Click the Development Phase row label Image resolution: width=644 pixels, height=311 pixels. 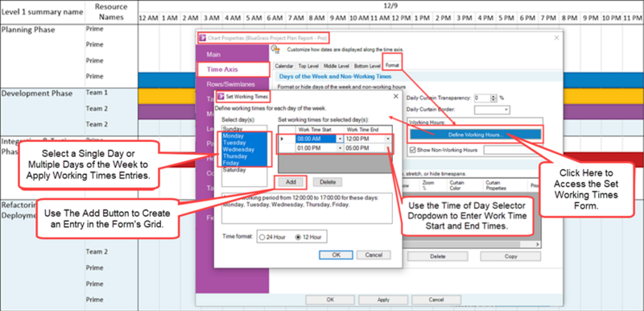click(x=37, y=93)
